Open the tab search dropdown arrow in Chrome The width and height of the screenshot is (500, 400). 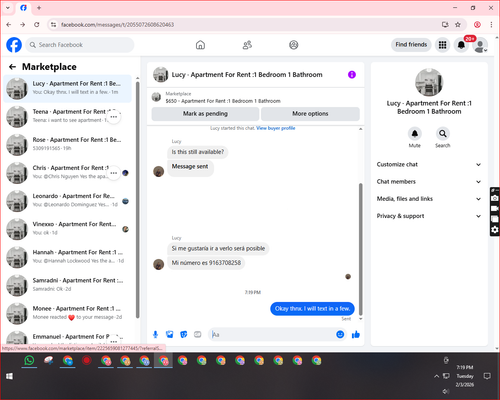8,8
